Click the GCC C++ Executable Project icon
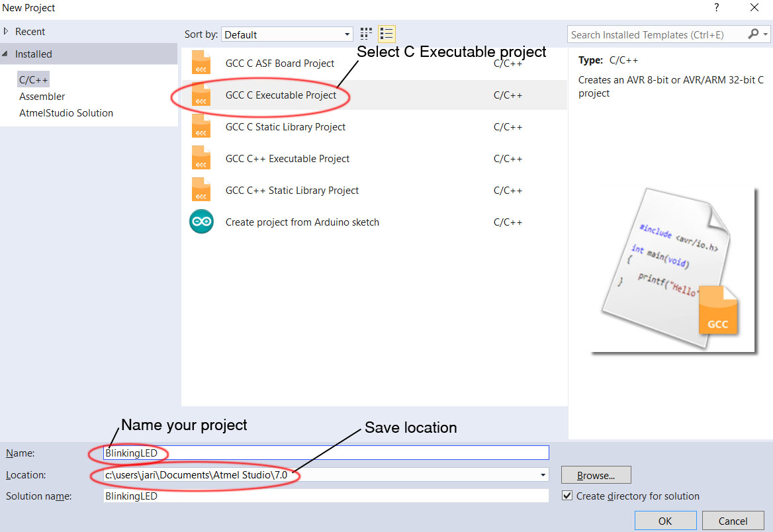 (201, 158)
